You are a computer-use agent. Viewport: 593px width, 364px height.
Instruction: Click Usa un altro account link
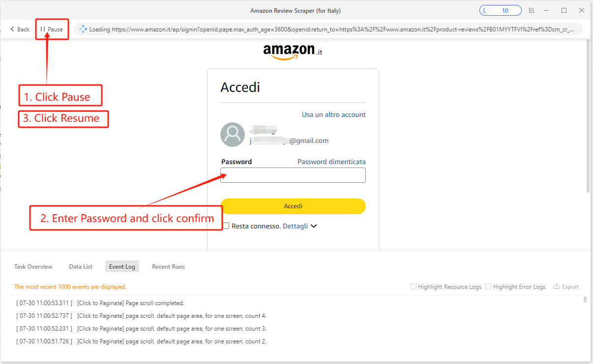(334, 114)
